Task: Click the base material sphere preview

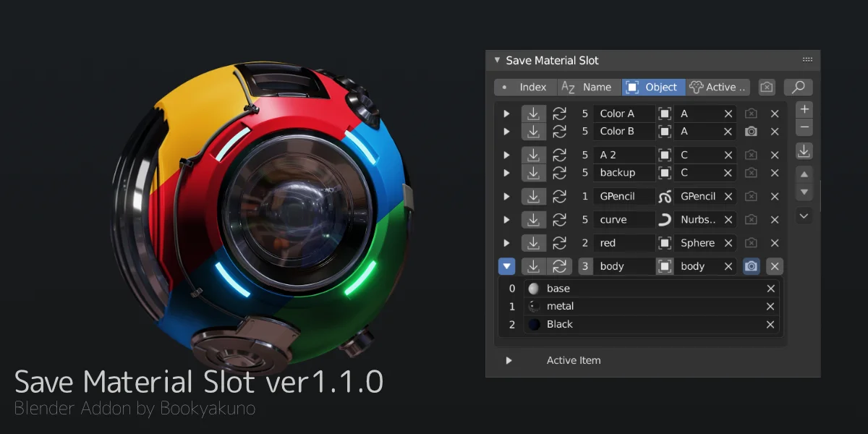Action: coord(532,288)
